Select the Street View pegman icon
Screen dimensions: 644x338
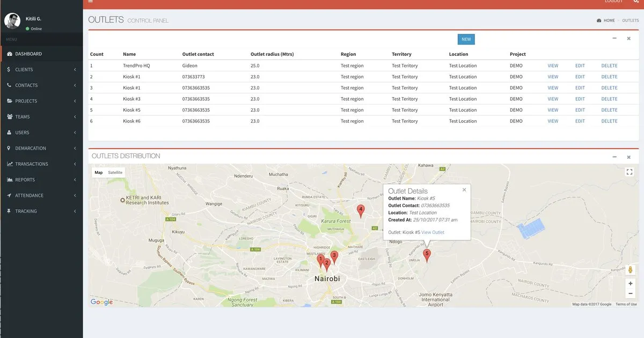pos(631,270)
